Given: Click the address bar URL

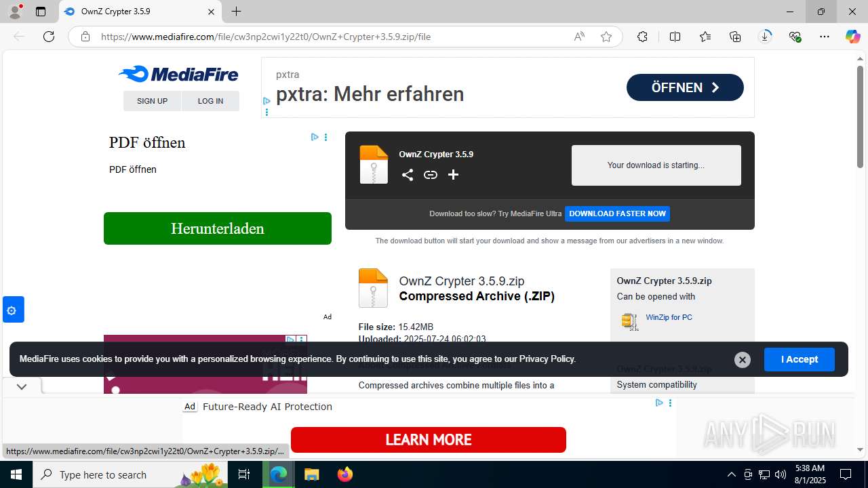Looking at the screenshot, I should [x=266, y=37].
